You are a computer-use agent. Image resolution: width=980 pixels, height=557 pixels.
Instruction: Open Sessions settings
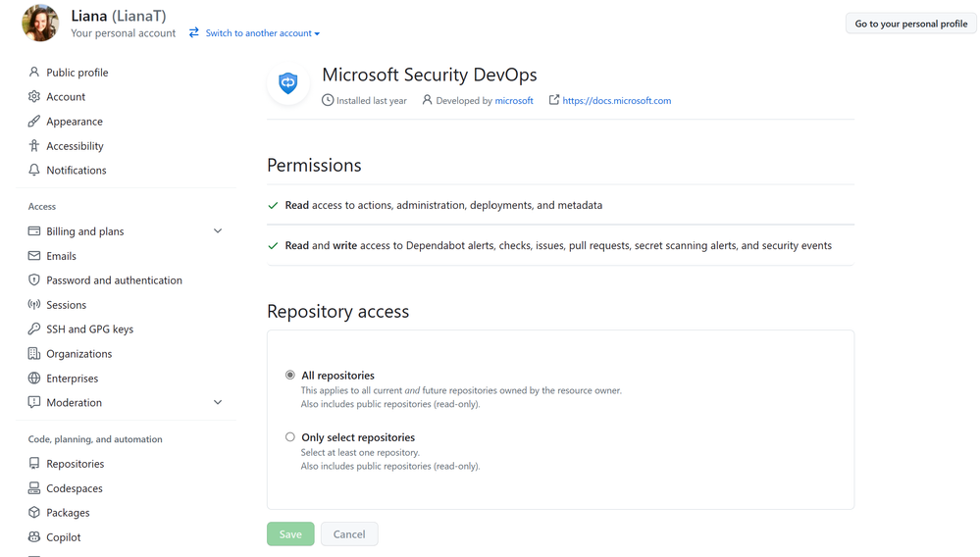click(67, 305)
